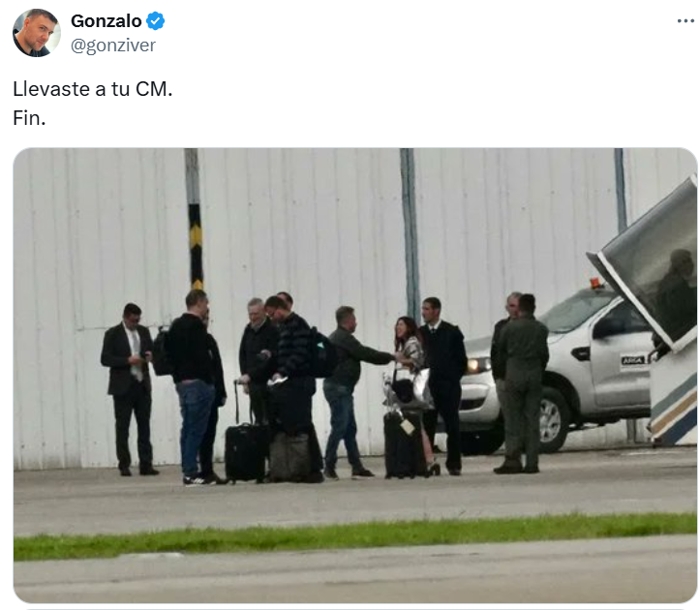Click the word 'Fin.' in the tweet
The width and height of the screenshot is (700, 610).
click(29, 118)
